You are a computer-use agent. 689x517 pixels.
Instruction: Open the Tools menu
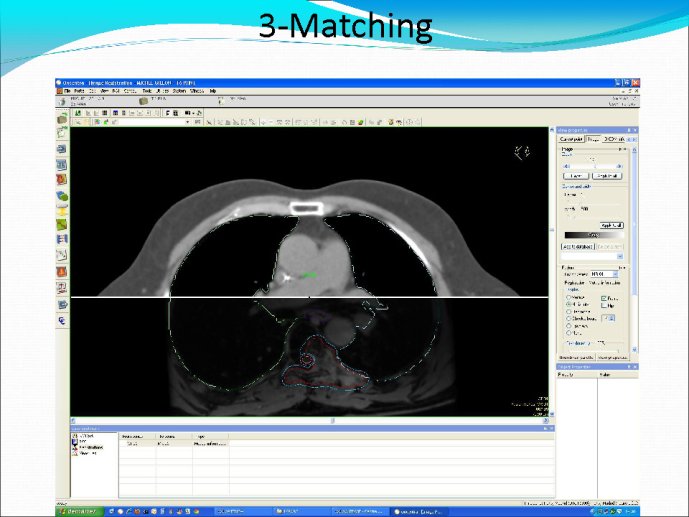click(x=147, y=91)
